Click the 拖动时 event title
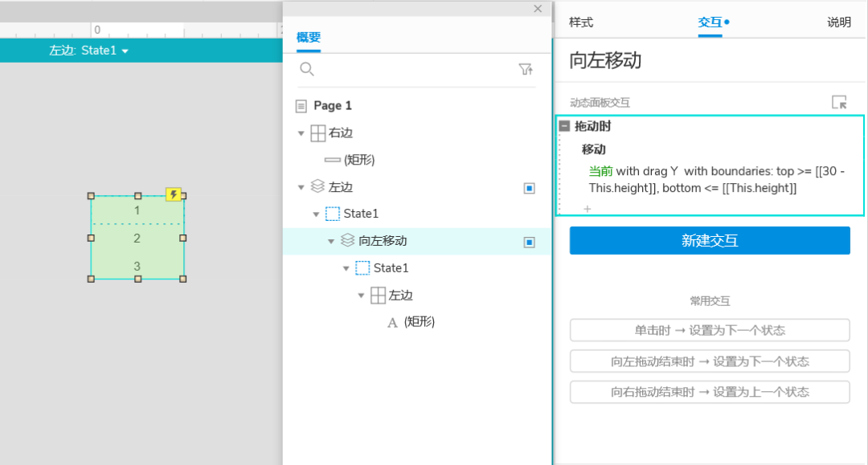This screenshot has width=868, height=465. pyautogui.click(x=592, y=126)
